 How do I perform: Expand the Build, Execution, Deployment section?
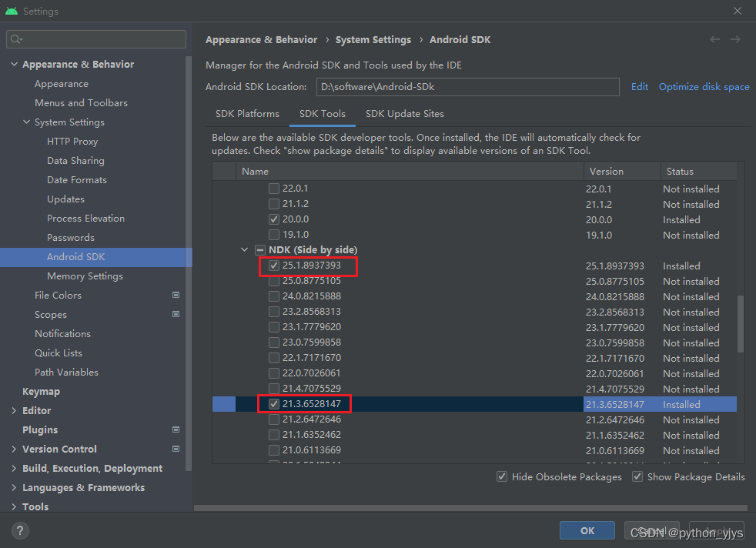(13, 468)
